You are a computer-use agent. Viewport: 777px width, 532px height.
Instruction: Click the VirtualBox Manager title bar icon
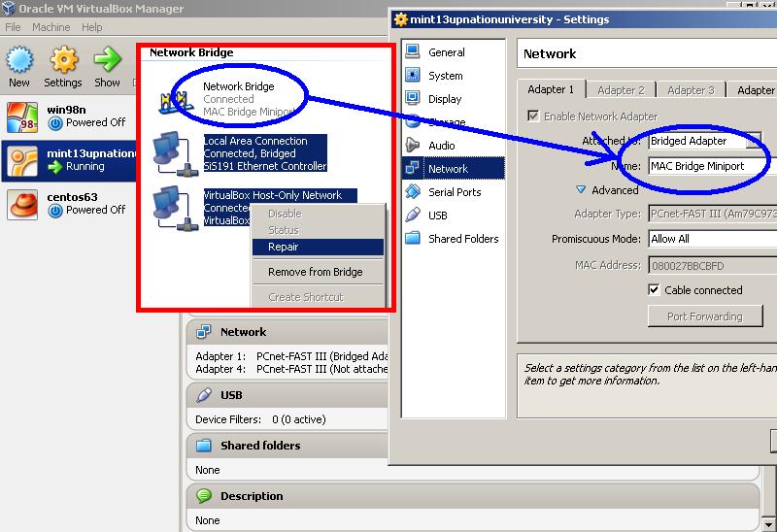click(9, 8)
